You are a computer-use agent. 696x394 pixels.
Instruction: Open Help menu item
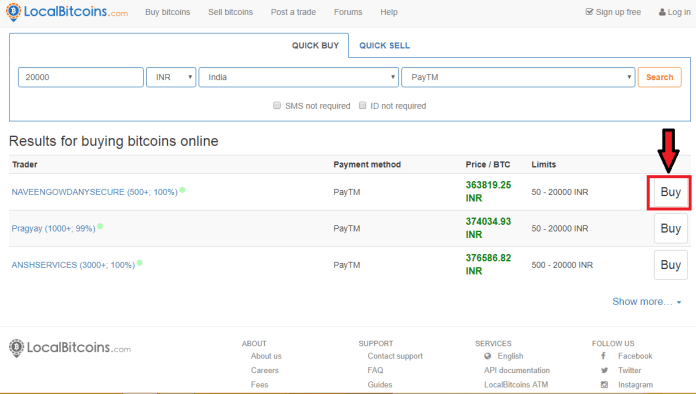pos(389,12)
